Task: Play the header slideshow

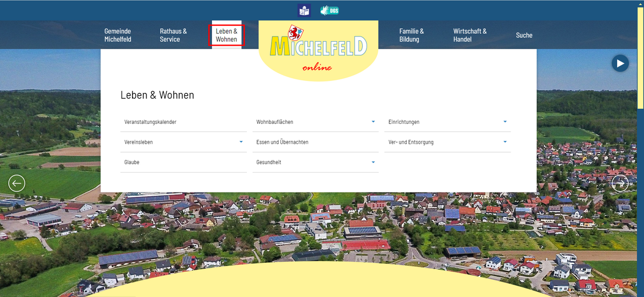Action: 620,64
